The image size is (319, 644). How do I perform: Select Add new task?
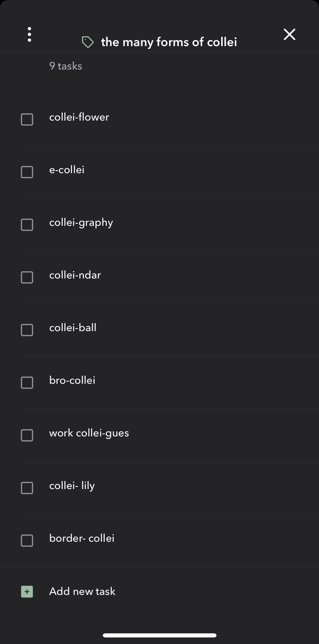click(x=82, y=591)
